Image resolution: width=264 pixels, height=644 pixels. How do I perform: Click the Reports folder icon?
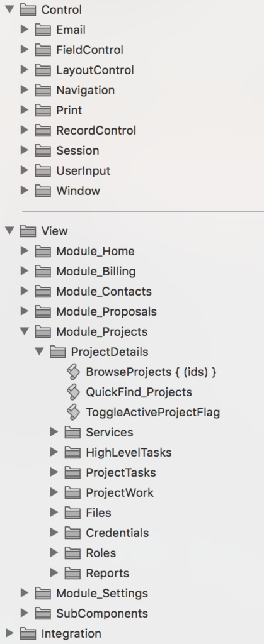(73, 574)
